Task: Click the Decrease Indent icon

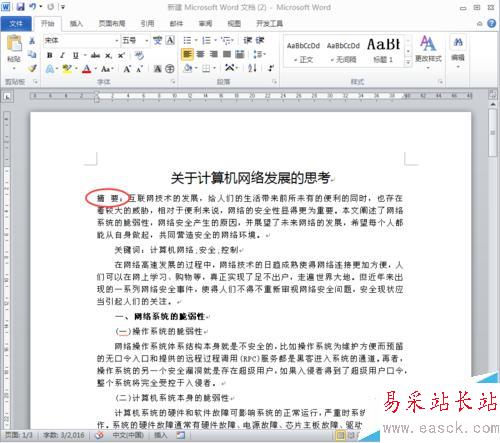Action: (x=247, y=40)
